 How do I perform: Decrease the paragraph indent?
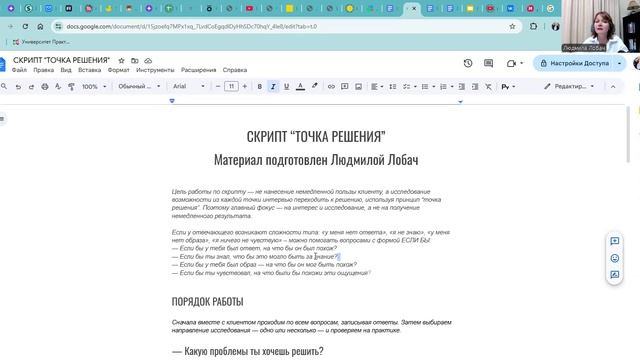[x=462, y=87]
